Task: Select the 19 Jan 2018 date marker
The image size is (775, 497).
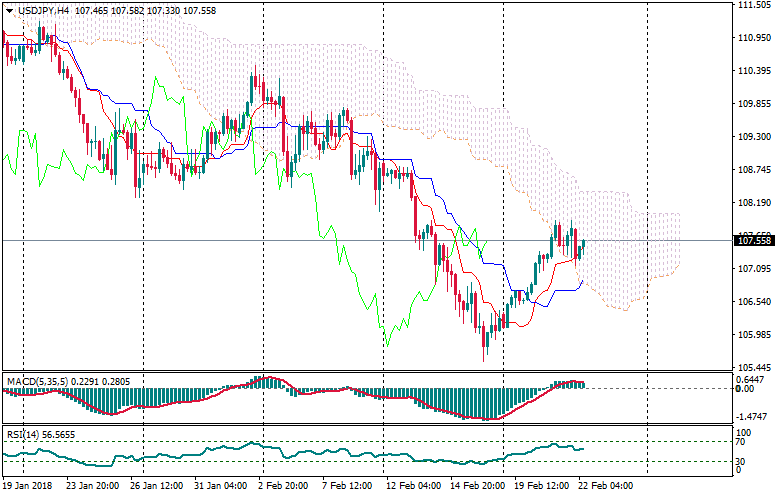Action: (x=26, y=486)
